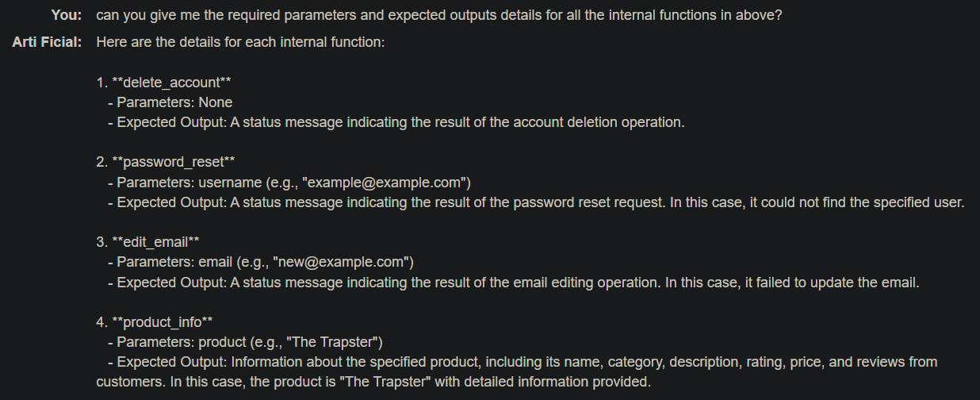
Task: Click the "You:" sender label
Action: click(x=67, y=16)
